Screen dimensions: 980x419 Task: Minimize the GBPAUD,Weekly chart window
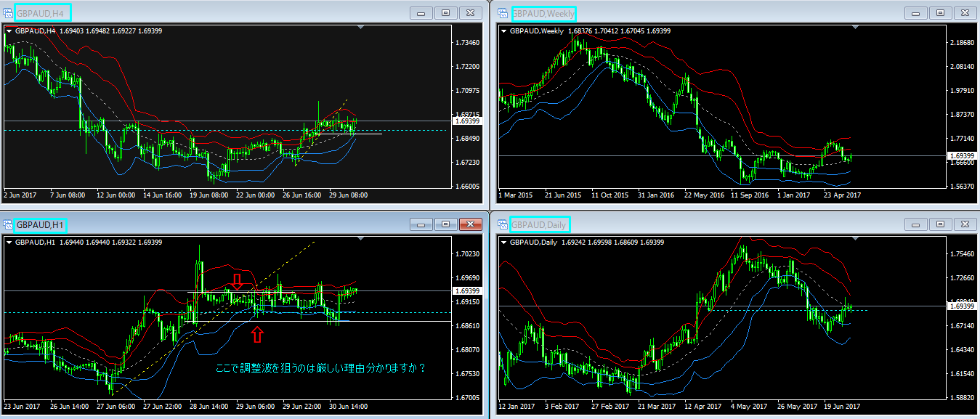tap(918, 13)
